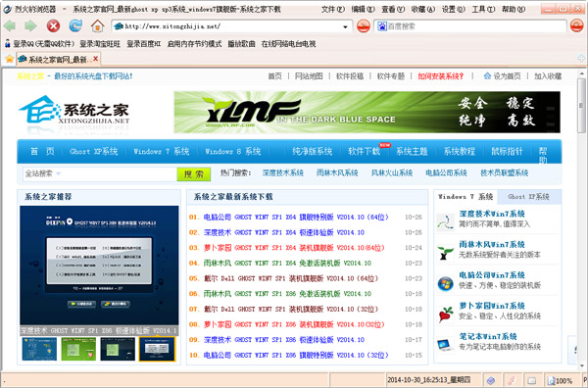
Task: Open the 设置(S) menu
Action: pos(454,10)
